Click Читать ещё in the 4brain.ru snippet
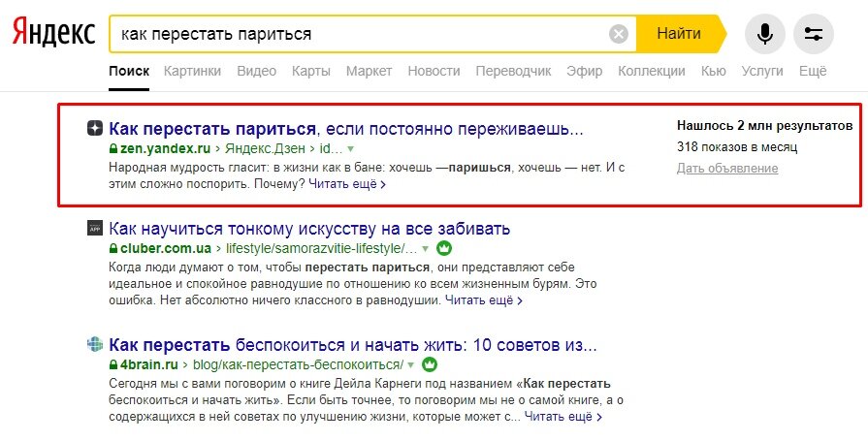Image resolution: width=868 pixels, height=441 pixels. tap(563, 416)
